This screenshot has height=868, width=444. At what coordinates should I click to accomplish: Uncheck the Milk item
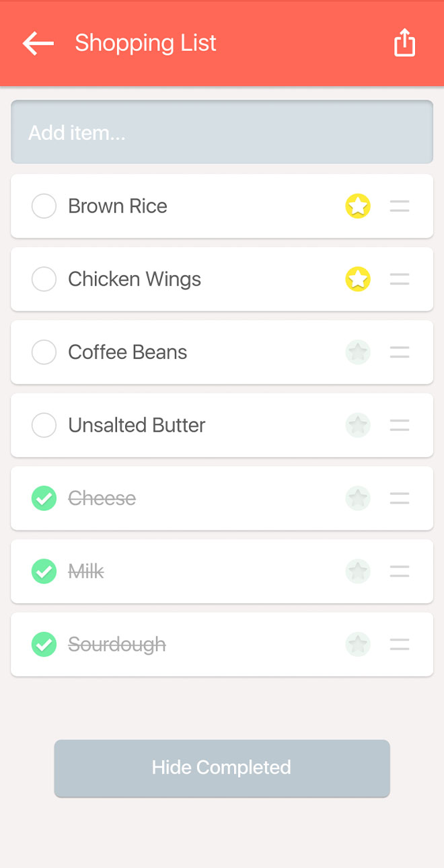(44, 571)
